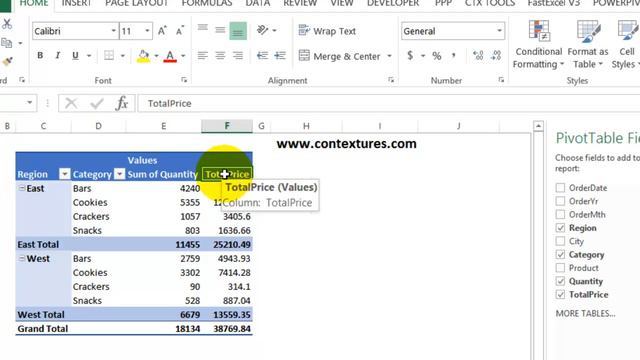Increase font size with the larger A icon
The image size is (640, 360).
(162, 31)
